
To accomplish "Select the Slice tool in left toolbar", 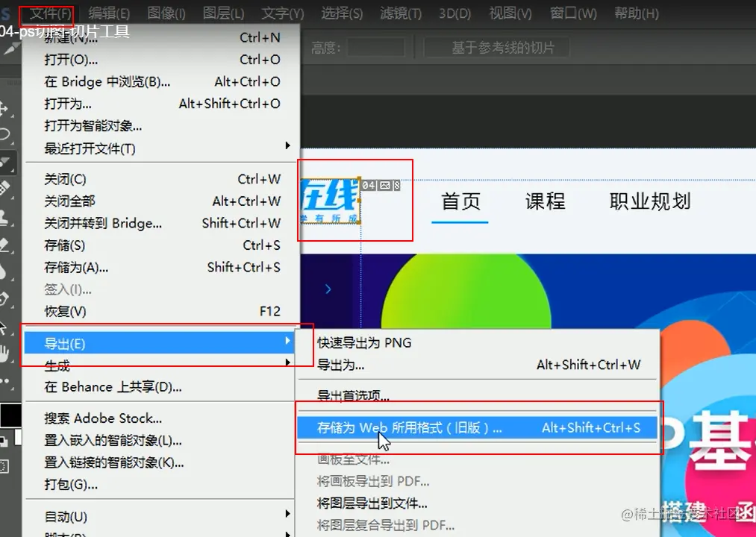I will [7, 163].
